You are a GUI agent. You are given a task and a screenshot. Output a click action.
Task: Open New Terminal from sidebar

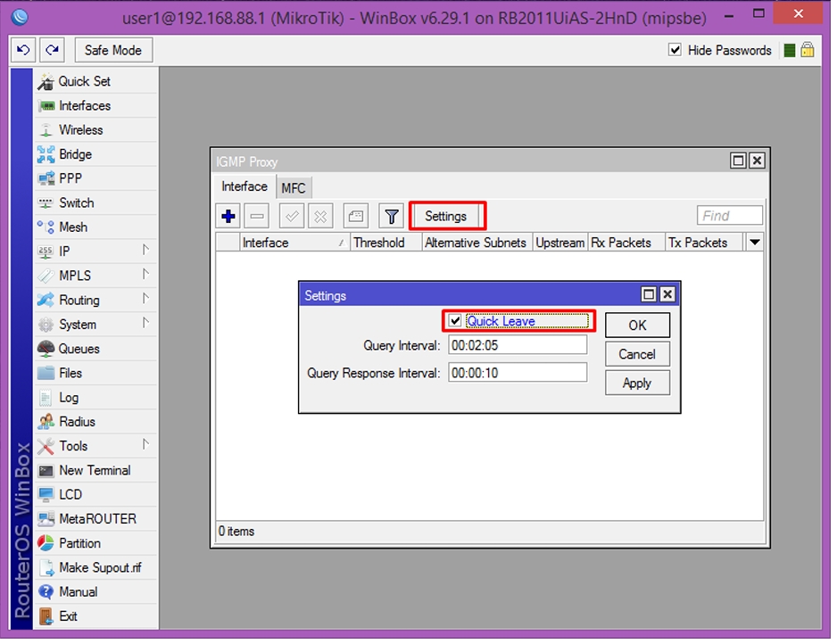click(96, 470)
